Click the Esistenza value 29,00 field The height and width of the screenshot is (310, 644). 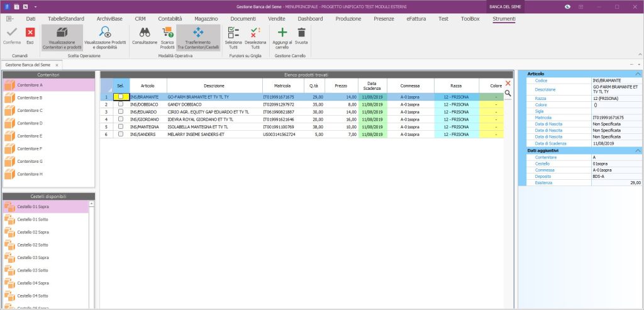(x=616, y=182)
